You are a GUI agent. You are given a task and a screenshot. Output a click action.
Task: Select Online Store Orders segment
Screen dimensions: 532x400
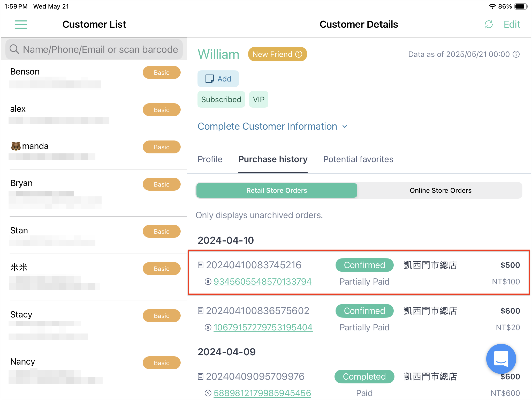pyautogui.click(x=440, y=191)
